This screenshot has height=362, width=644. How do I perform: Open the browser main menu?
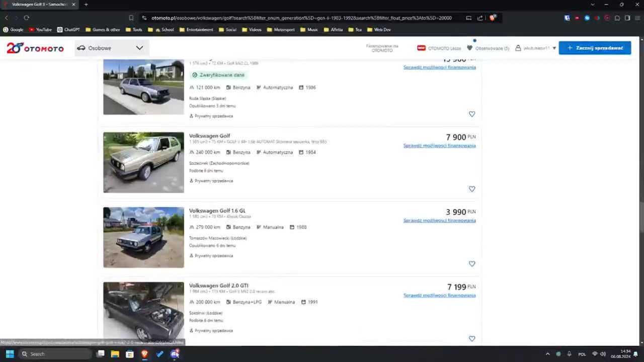coord(637,18)
